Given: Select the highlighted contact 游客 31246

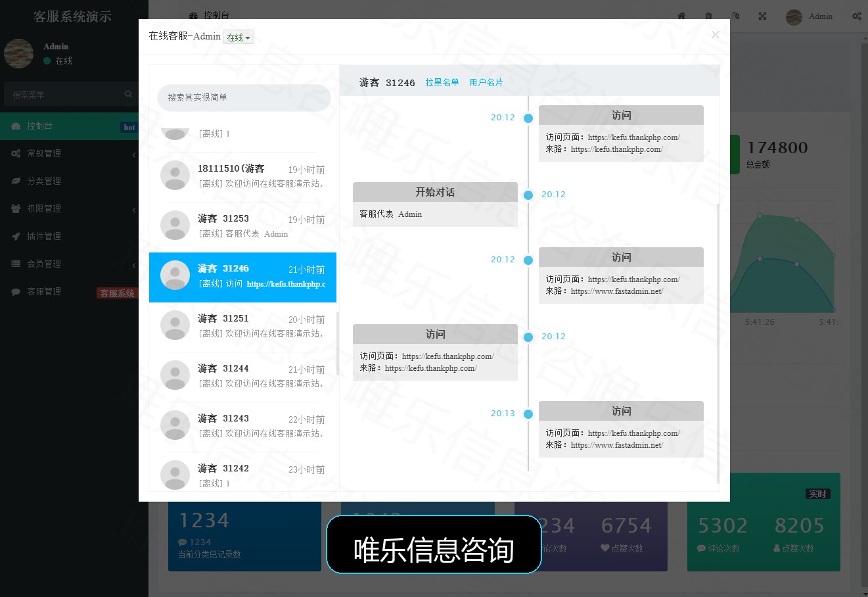Looking at the screenshot, I should point(242,277).
